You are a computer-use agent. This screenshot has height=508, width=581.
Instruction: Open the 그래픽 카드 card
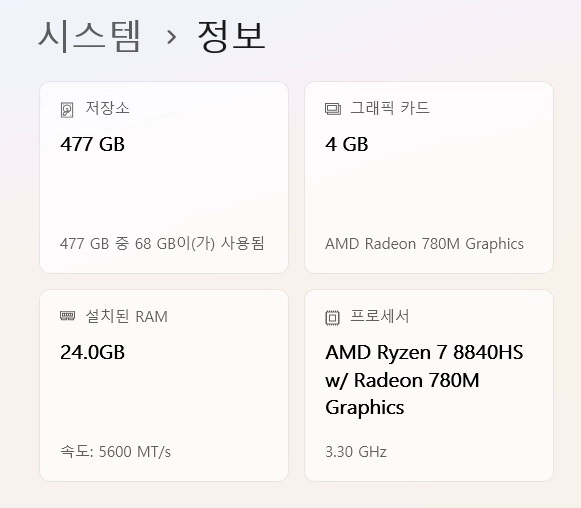(429, 177)
